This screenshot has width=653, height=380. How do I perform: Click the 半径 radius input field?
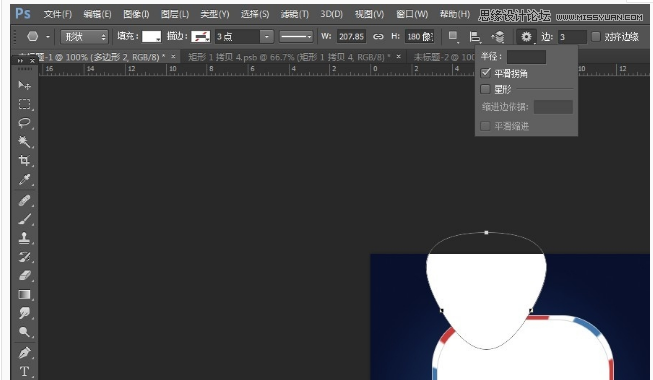(x=526, y=57)
